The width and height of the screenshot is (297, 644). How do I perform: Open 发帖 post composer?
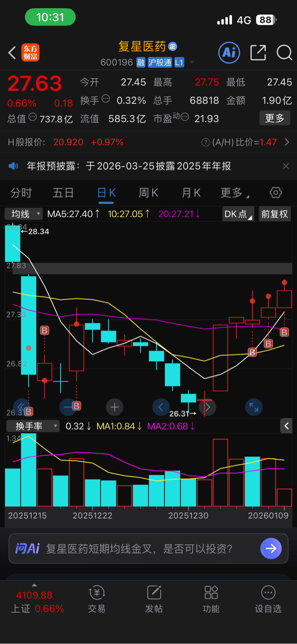154,599
